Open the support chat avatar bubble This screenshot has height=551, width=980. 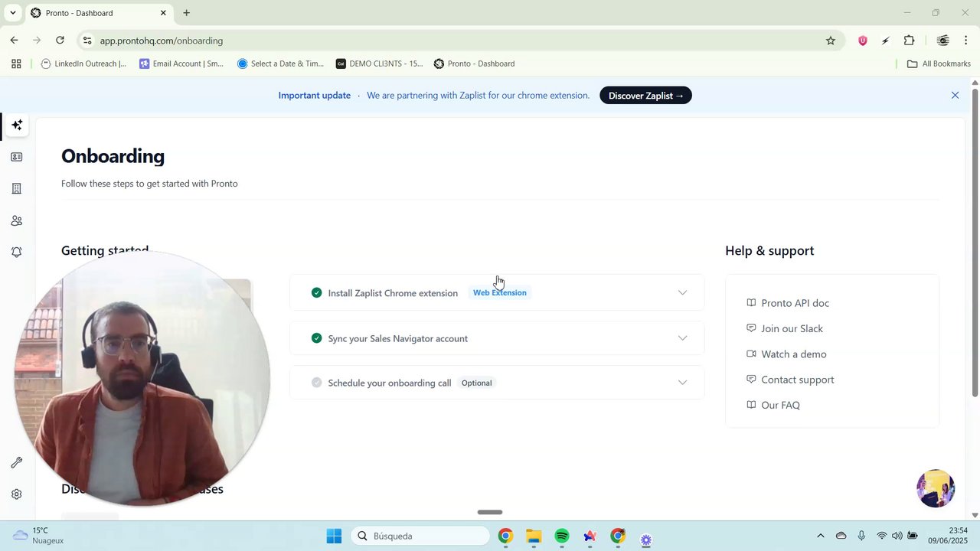point(936,488)
